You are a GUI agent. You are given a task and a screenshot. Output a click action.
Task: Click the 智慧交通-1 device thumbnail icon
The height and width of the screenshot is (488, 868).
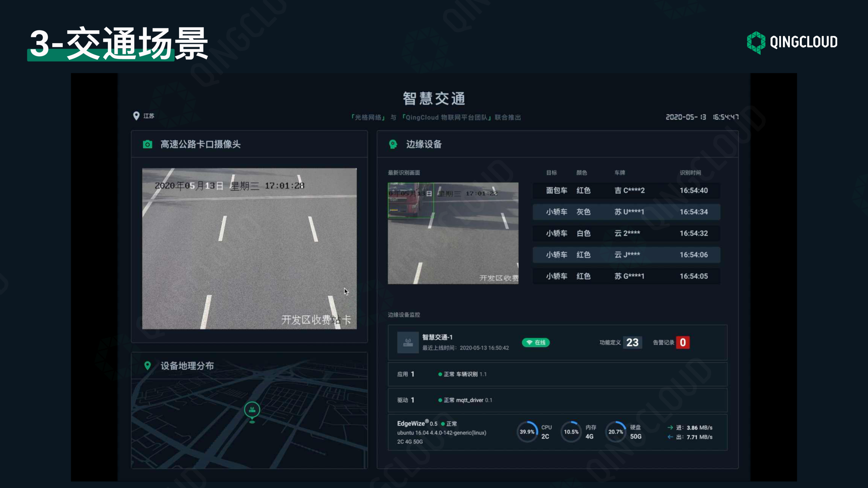[408, 342]
